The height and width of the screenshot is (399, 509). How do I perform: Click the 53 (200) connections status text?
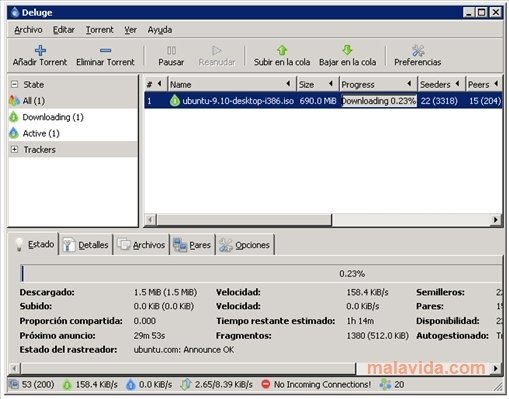38,384
